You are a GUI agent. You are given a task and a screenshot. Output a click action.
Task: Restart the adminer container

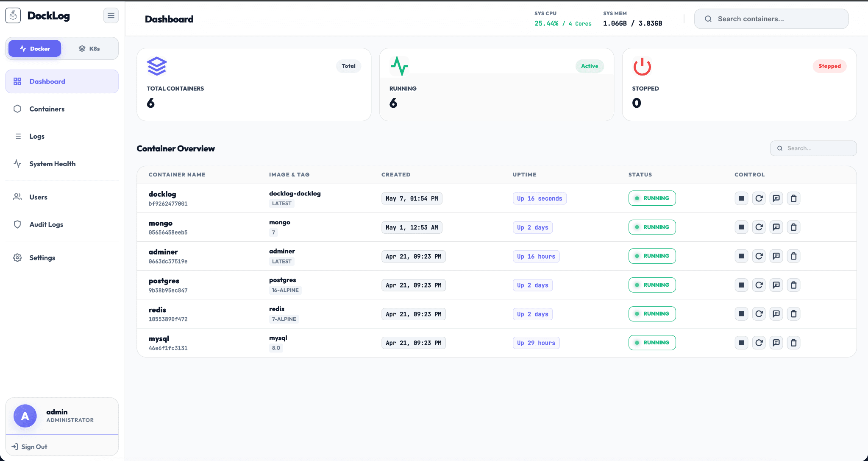(759, 256)
